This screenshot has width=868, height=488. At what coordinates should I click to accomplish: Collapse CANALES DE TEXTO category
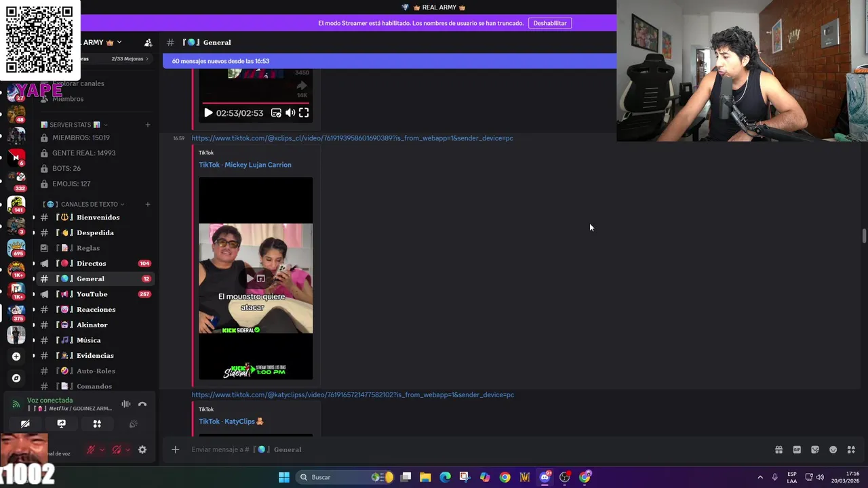(83, 204)
